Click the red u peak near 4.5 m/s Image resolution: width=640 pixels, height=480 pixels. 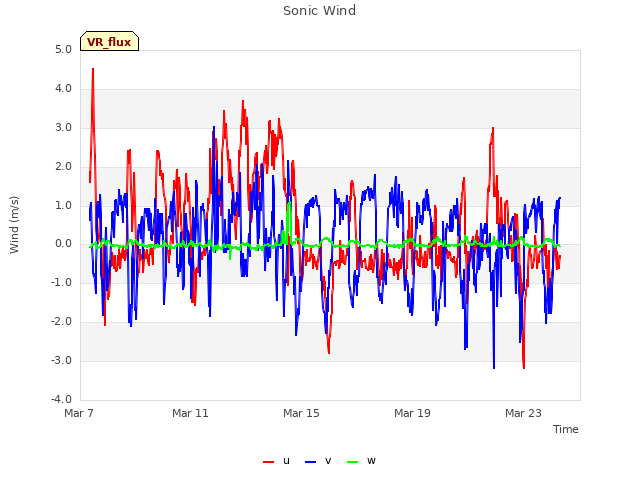[93, 69]
